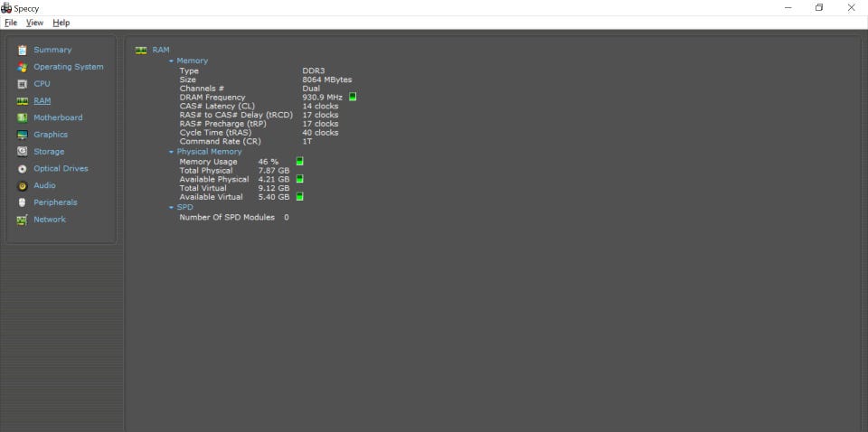The width and height of the screenshot is (868, 432).
Task: Click the RAM icon in the main panel header
Action: pyautogui.click(x=141, y=50)
